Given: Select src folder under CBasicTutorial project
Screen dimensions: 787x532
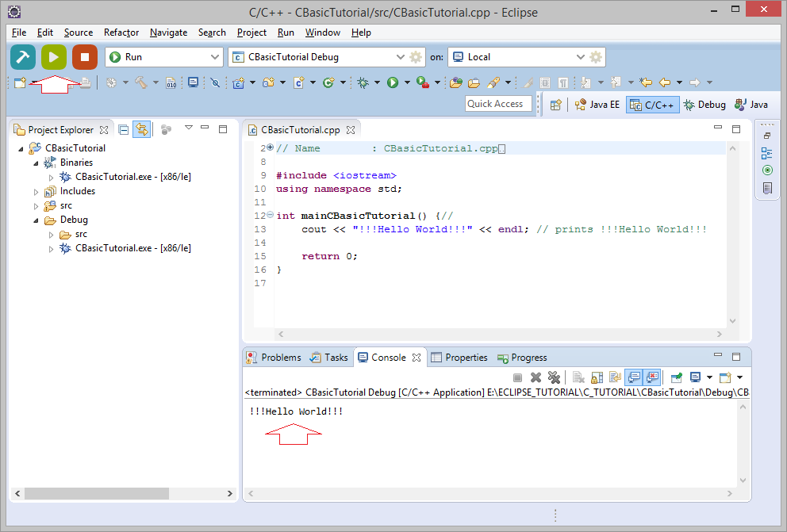Looking at the screenshot, I should [66, 205].
